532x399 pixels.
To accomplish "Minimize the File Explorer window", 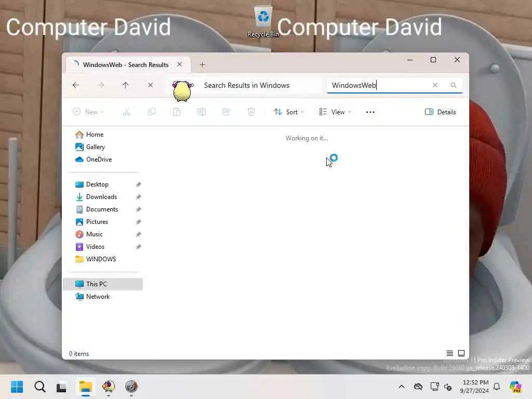I will (x=410, y=60).
